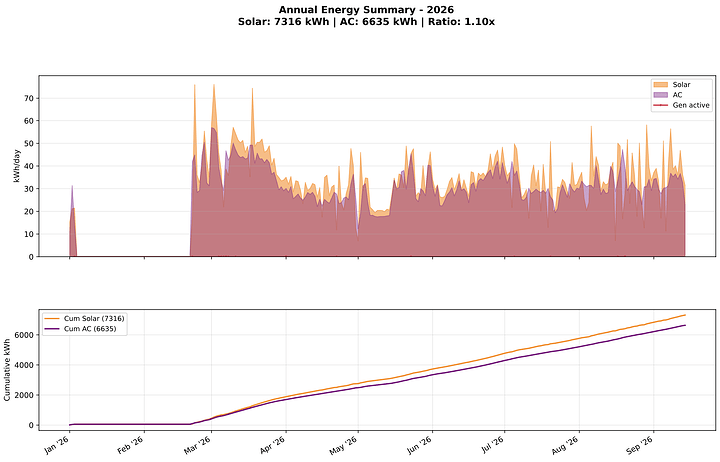Click the red Gen active legend line
Screen dimensions: 720x462
[660, 105]
